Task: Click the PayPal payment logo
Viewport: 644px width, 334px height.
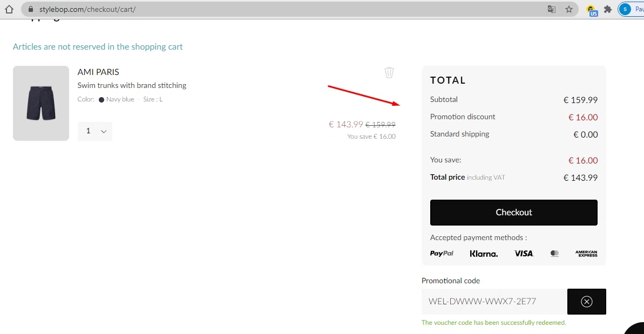Action: coord(442,254)
